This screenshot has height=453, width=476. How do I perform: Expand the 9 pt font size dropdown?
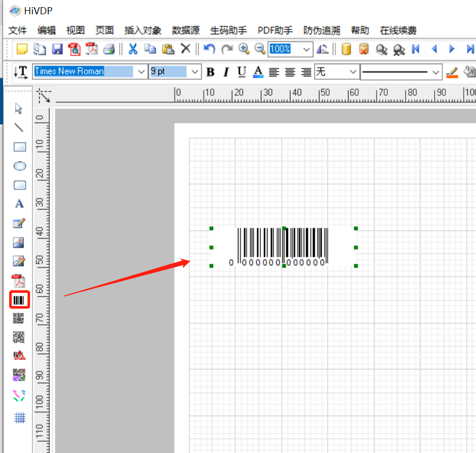click(x=195, y=72)
